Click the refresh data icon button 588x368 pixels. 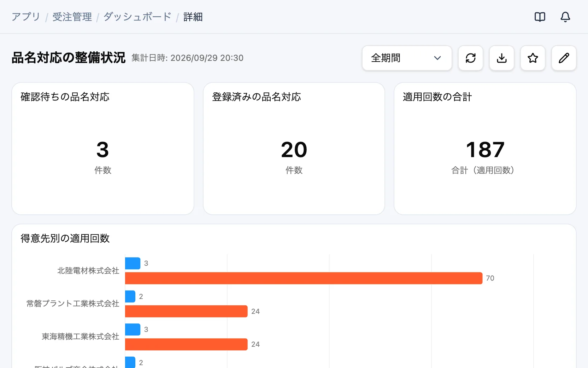[x=470, y=58]
